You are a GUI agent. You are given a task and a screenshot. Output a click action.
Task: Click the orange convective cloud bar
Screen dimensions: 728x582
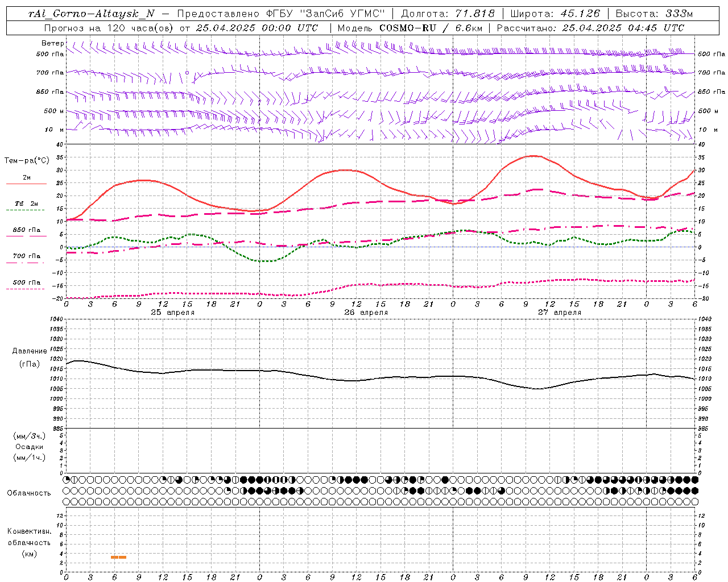118,557
